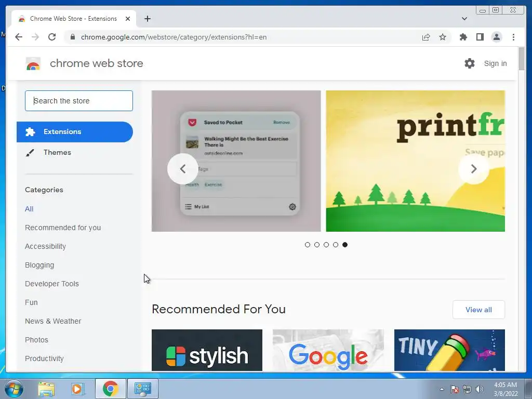Go back with the browser back arrow
The image size is (532, 399).
(x=19, y=37)
